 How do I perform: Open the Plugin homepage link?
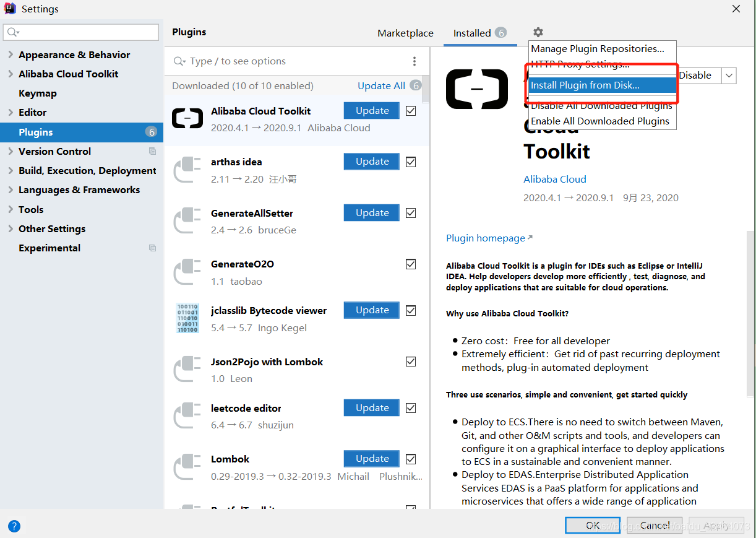pyautogui.click(x=486, y=238)
